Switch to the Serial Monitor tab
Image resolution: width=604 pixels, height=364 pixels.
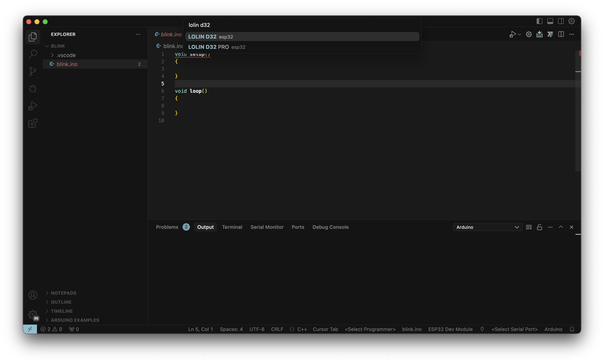pos(267,227)
